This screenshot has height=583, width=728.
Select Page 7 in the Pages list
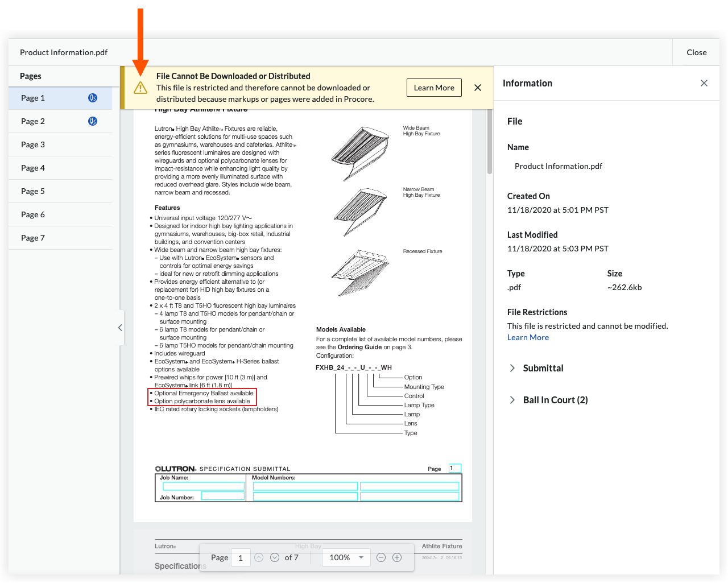(60, 238)
